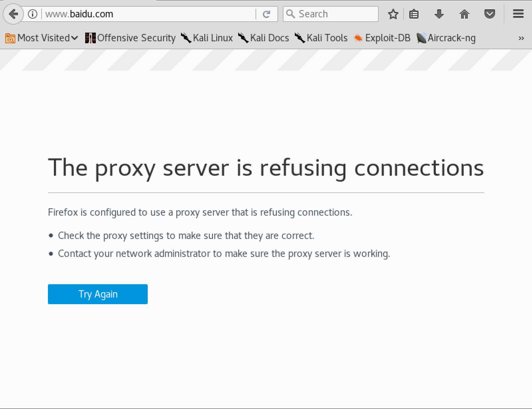This screenshot has width=532, height=409.
Task: Open the Aircrack-ng bookmark
Action: (x=446, y=38)
